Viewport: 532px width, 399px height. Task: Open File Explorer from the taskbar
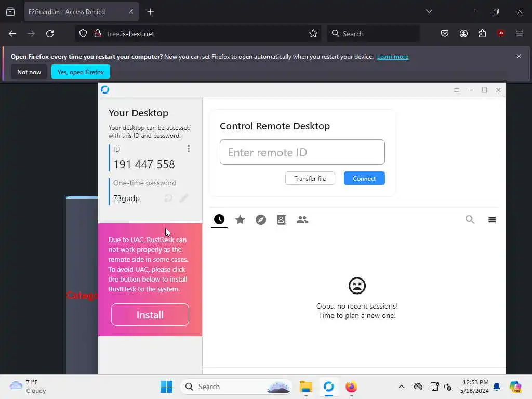(305, 387)
